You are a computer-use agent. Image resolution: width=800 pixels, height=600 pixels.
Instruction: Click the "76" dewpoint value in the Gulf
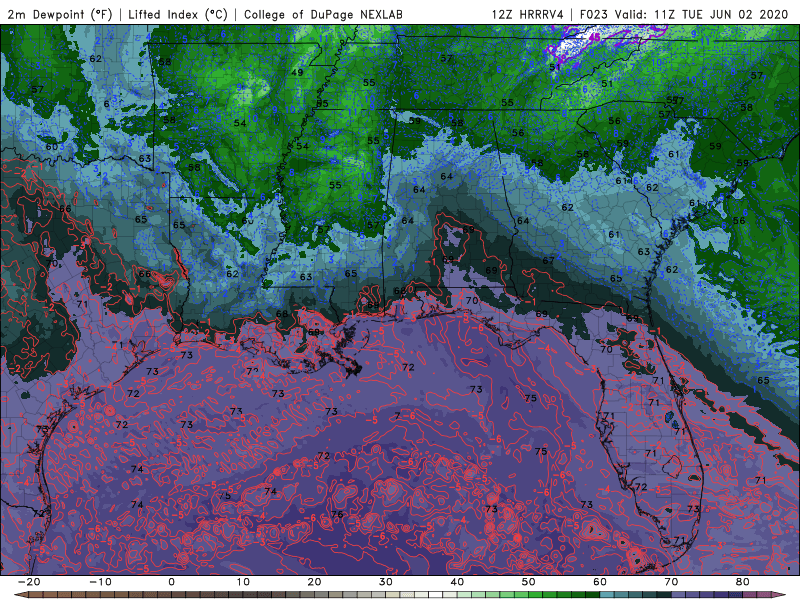click(x=337, y=514)
